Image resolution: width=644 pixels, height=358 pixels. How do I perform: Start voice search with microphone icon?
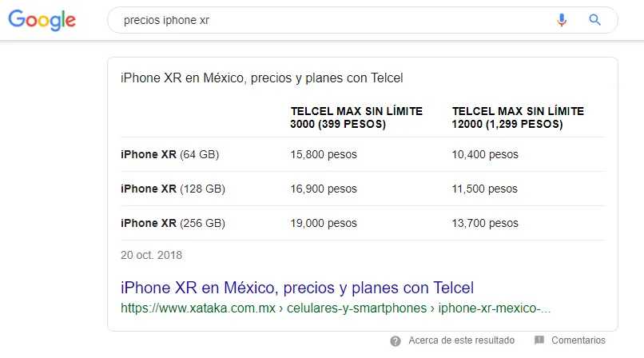pyautogui.click(x=562, y=21)
